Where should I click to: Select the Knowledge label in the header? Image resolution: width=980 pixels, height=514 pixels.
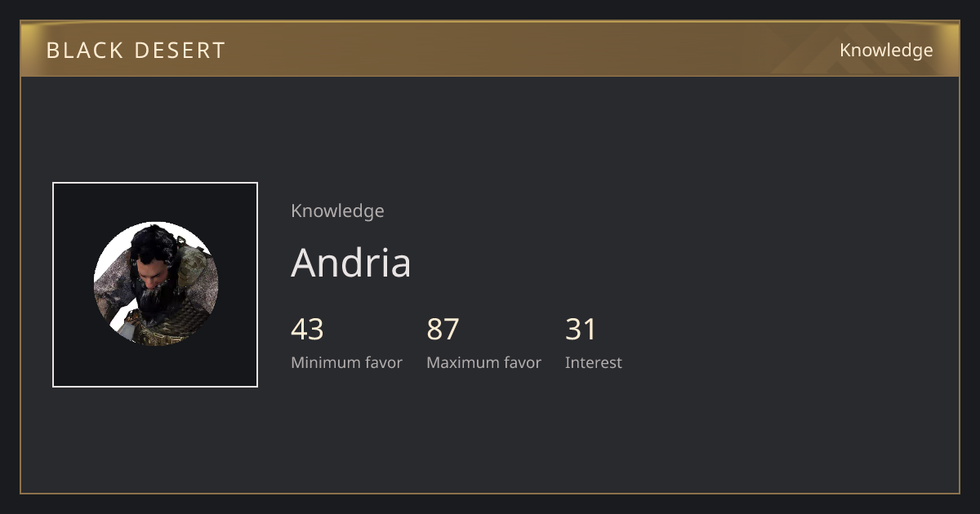[x=886, y=50]
